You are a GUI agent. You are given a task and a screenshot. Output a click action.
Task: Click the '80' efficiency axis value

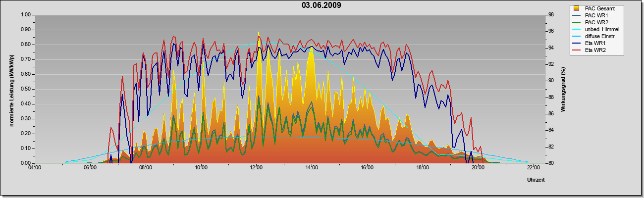click(x=550, y=163)
